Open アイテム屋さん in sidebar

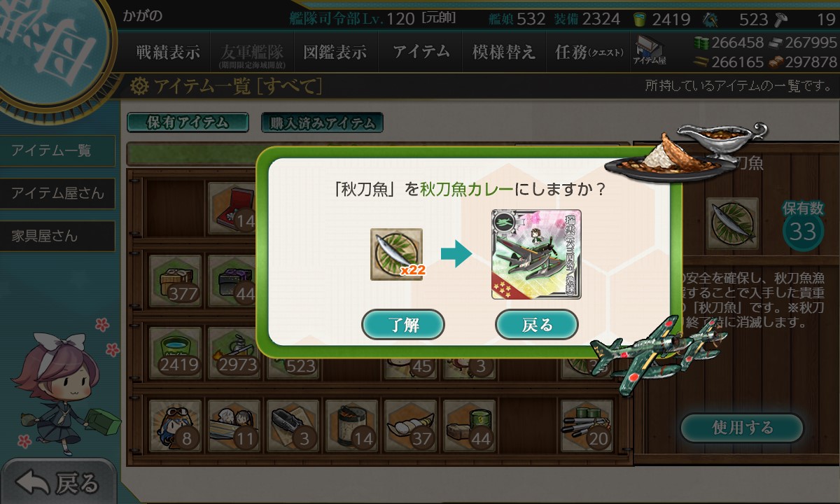pos(57,193)
